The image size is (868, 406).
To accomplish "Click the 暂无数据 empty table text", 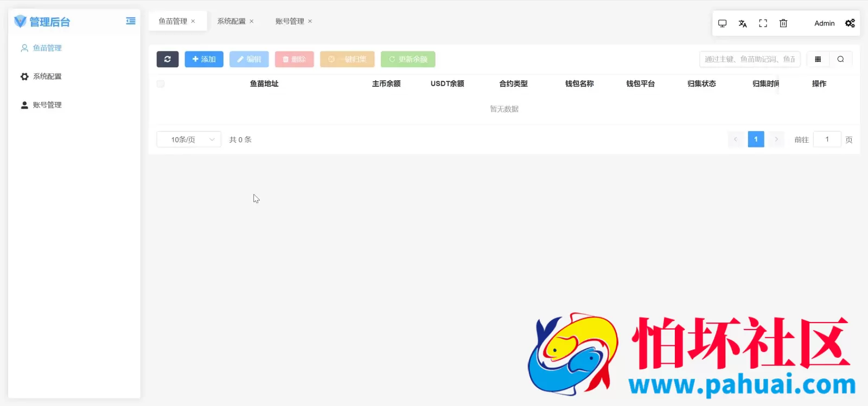I will 505,109.
